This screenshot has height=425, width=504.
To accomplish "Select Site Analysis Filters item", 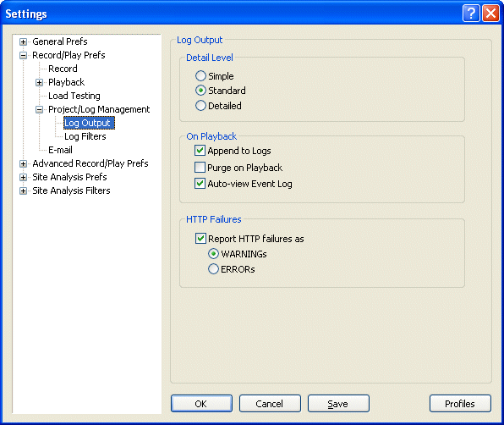I will (71, 190).
